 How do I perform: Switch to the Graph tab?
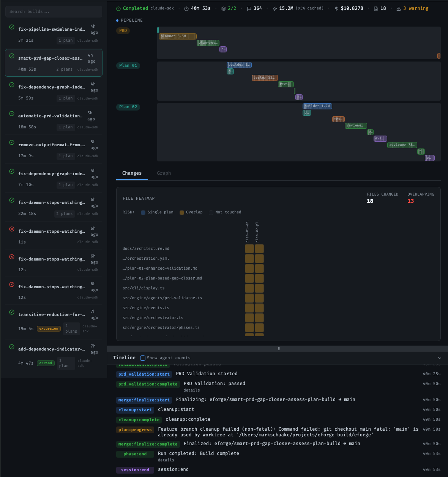click(164, 173)
